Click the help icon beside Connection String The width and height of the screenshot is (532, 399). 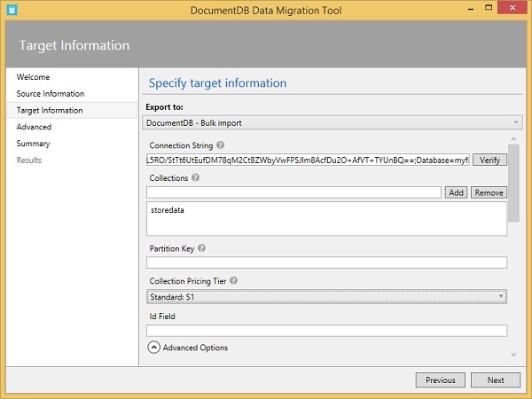coord(220,145)
